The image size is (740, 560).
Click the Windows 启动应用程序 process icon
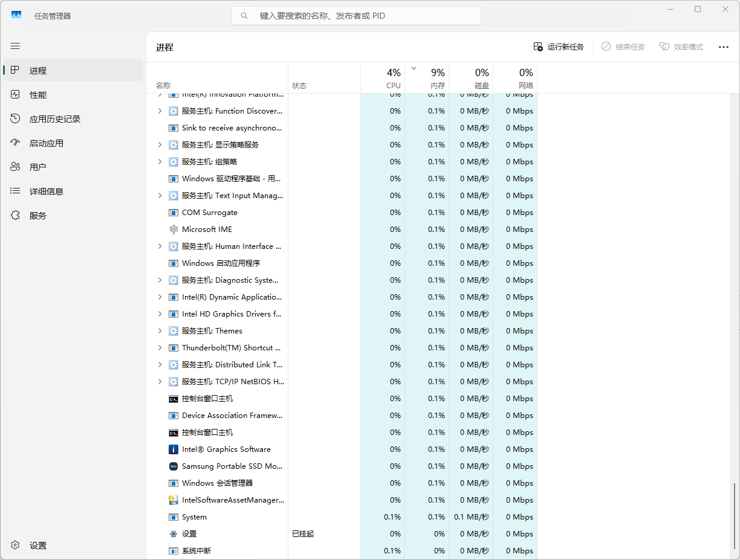tap(174, 263)
